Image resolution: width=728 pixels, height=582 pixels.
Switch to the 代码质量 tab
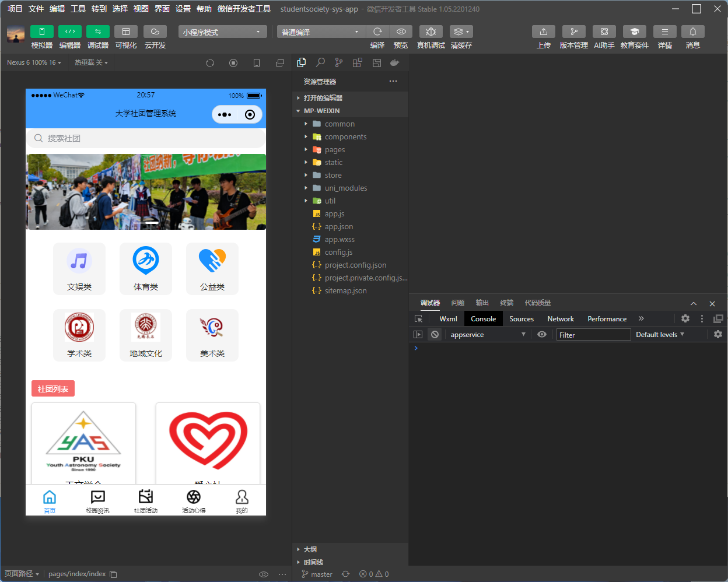coord(538,303)
